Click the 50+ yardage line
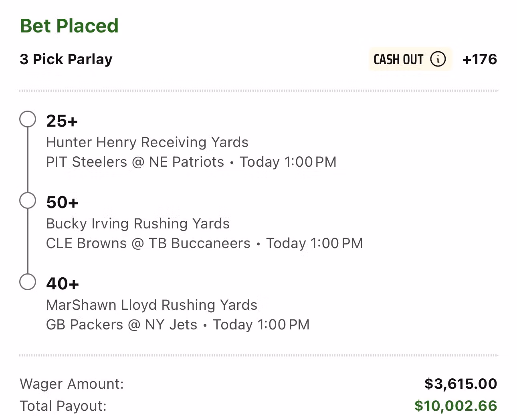This screenshot has width=517, height=420. point(62,202)
